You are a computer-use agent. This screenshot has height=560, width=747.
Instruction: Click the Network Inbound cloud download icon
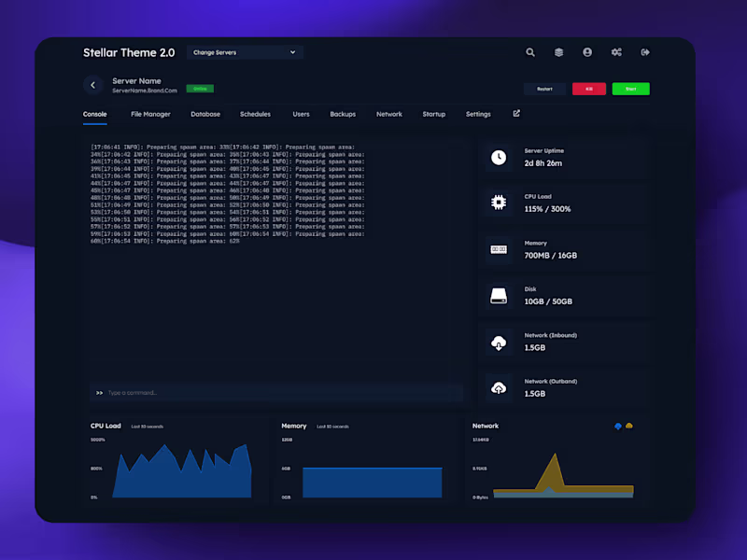(x=499, y=343)
